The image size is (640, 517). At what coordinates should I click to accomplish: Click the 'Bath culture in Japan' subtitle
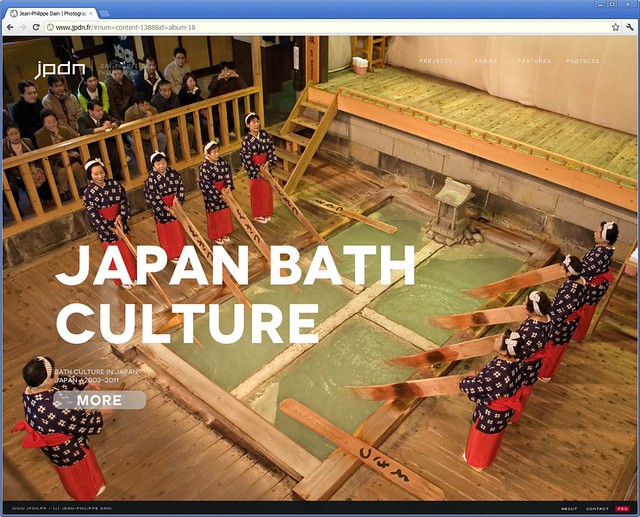(96, 372)
